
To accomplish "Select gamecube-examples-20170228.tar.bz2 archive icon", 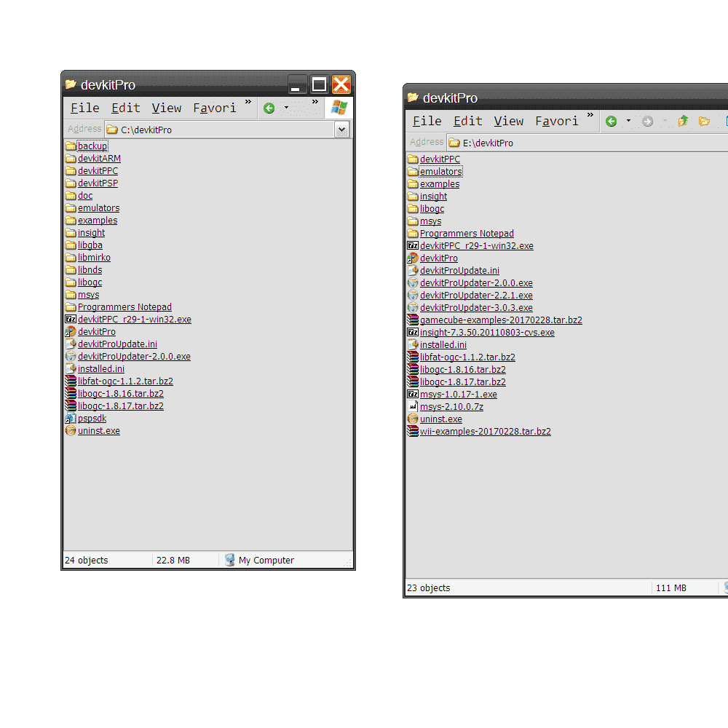I will pyautogui.click(x=413, y=320).
